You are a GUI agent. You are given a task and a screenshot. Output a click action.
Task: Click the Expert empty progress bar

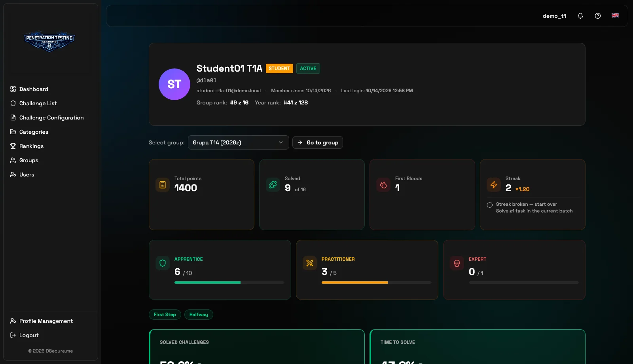(x=524, y=282)
